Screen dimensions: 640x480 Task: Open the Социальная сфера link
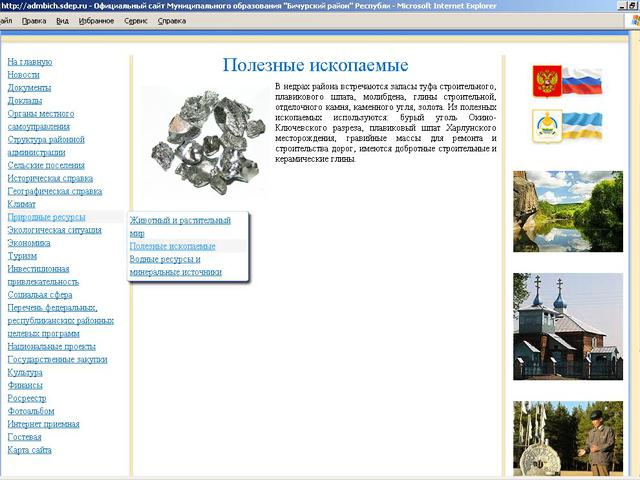[40, 295]
